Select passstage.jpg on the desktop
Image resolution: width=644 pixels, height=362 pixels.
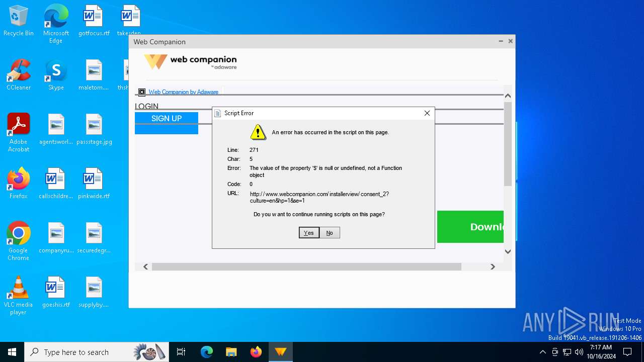(94, 130)
